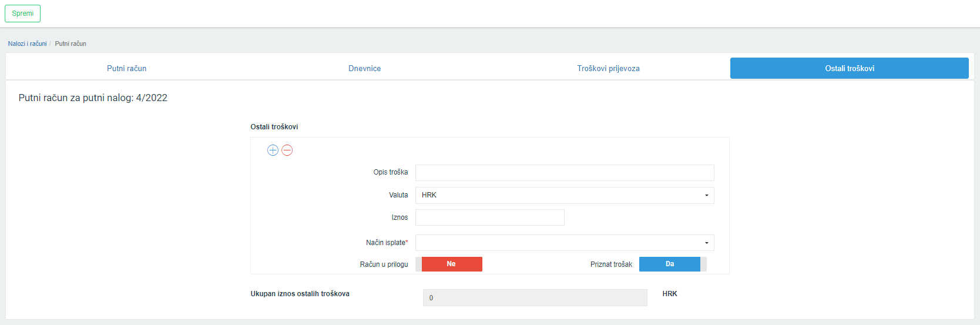This screenshot has width=980, height=325.
Task: Add a new expense row with plus icon
Action: pos(273,150)
